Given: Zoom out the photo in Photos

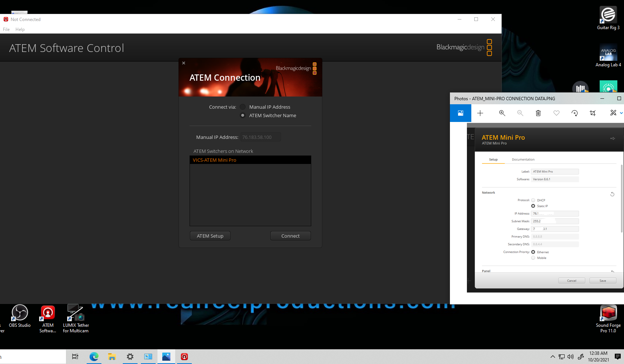Looking at the screenshot, I should [x=520, y=113].
